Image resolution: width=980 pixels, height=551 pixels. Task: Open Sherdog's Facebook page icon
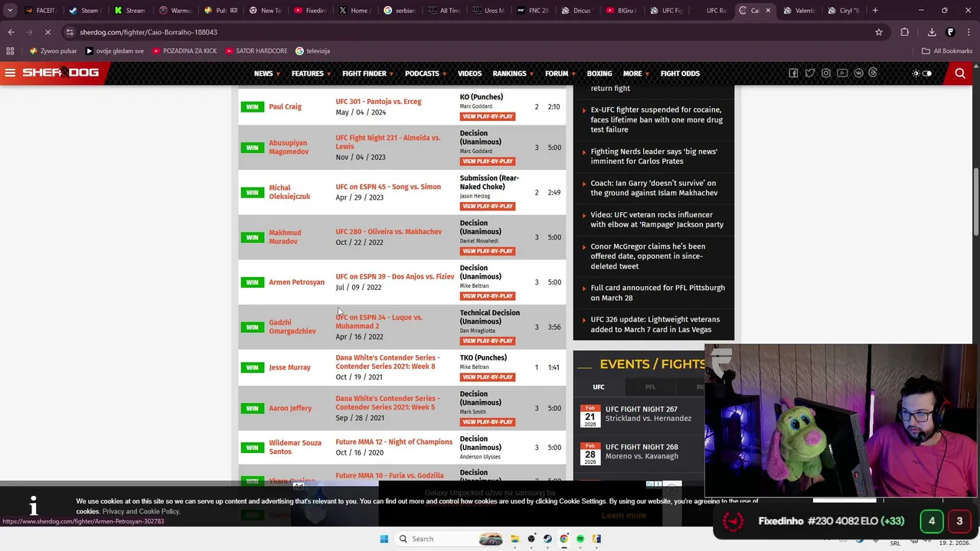click(793, 73)
